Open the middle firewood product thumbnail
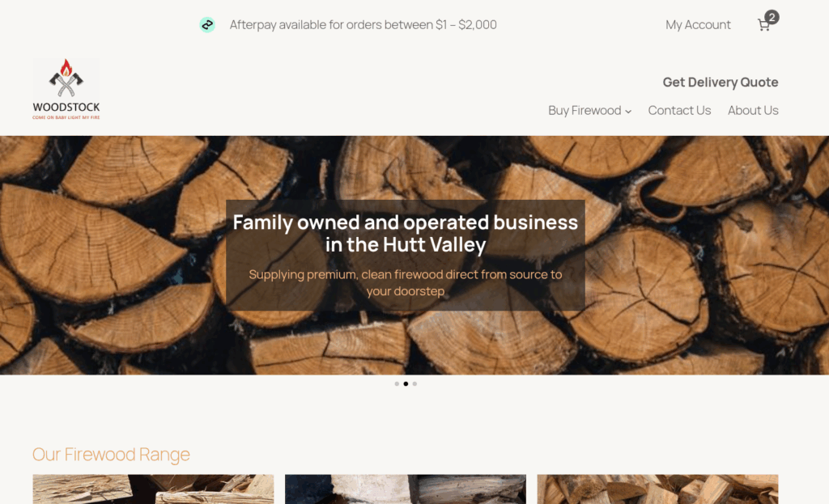Image resolution: width=829 pixels, height=504 pixels. 406,489
